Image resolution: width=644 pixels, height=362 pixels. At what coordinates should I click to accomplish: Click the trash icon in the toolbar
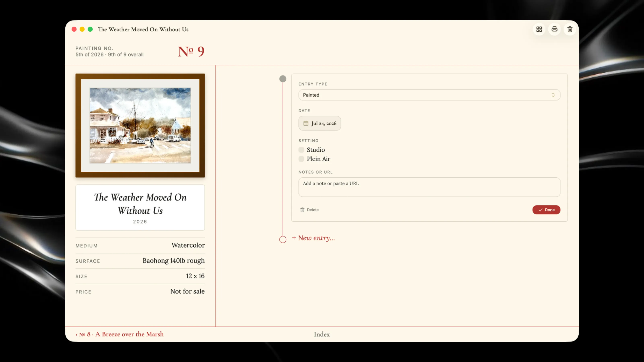tap(570, 29)
